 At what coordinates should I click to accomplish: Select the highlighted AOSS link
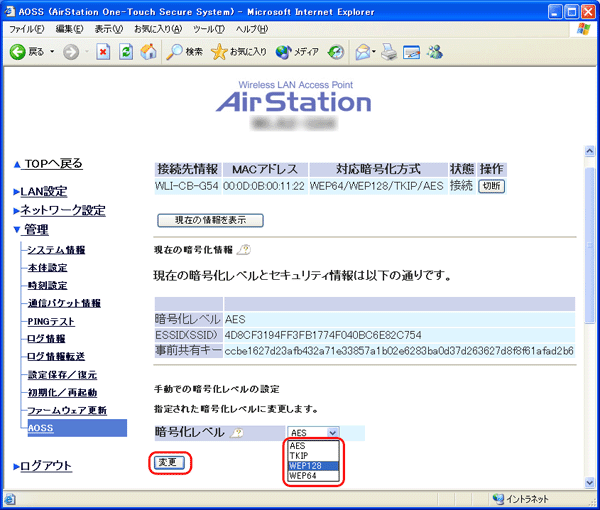click(41, 428)
